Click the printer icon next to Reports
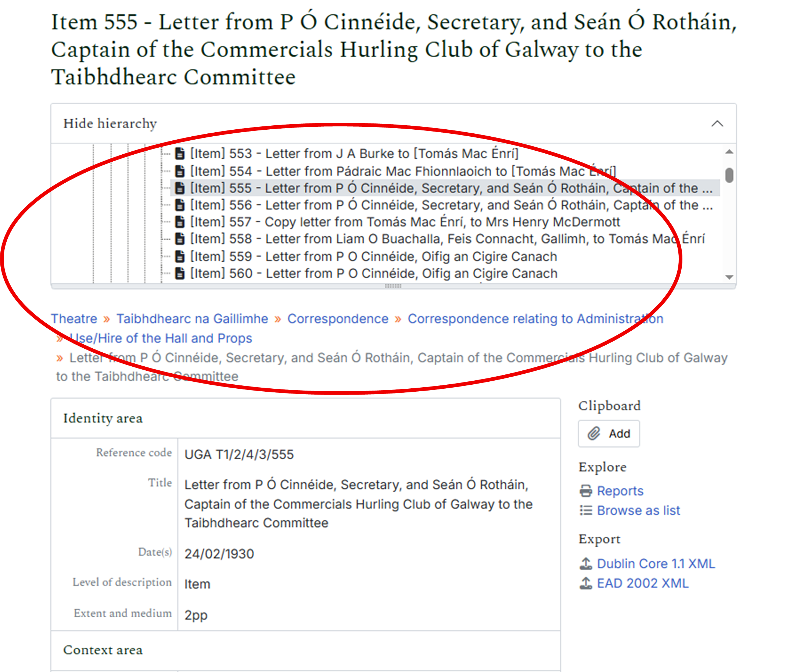The width and height of the screenshot is (800, 672). 585,491
